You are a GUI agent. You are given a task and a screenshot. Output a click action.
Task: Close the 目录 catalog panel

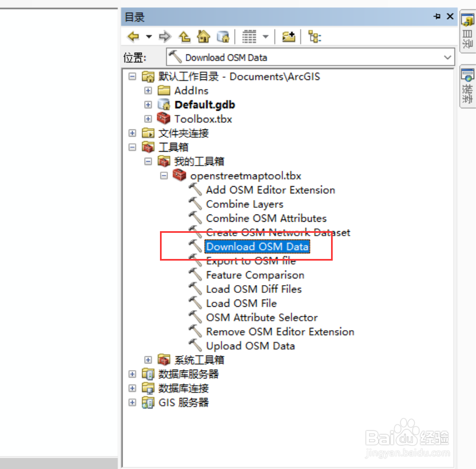450,16
